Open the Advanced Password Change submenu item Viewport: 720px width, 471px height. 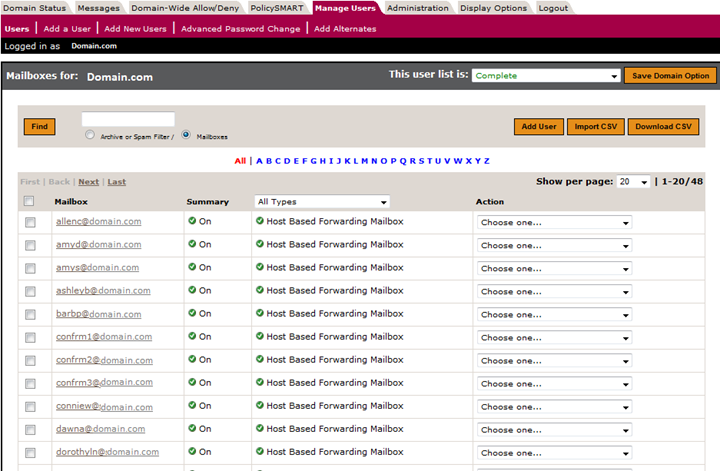pos(240,29)
